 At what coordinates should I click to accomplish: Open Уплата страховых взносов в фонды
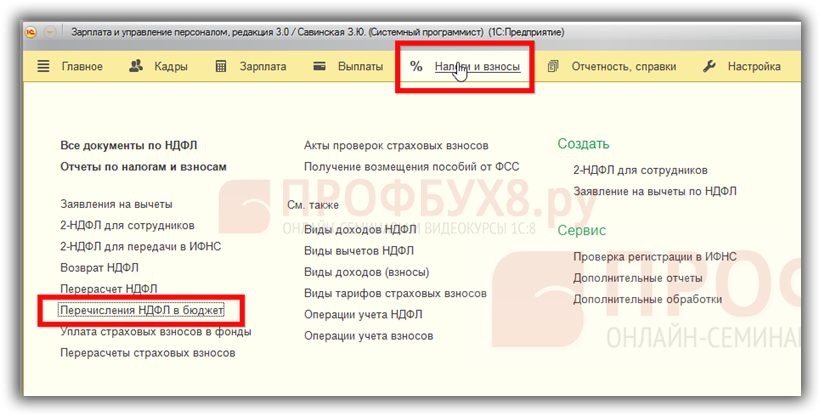click(156, 332)
